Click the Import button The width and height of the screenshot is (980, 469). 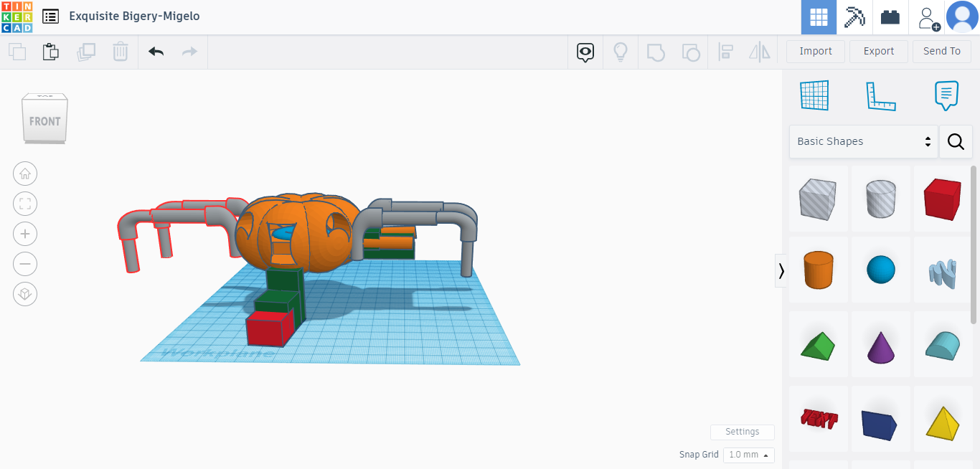pos(815,51)
